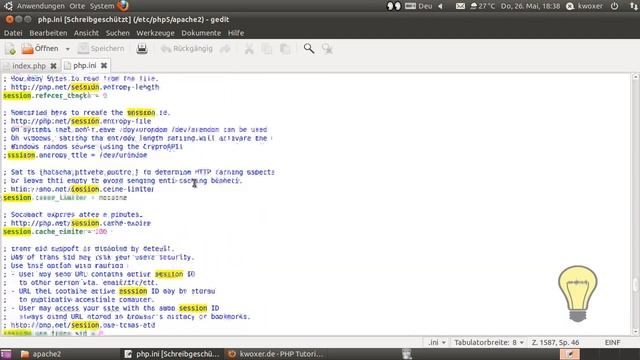Expand the Öffnen recent files arrow

tap(68, 49)
